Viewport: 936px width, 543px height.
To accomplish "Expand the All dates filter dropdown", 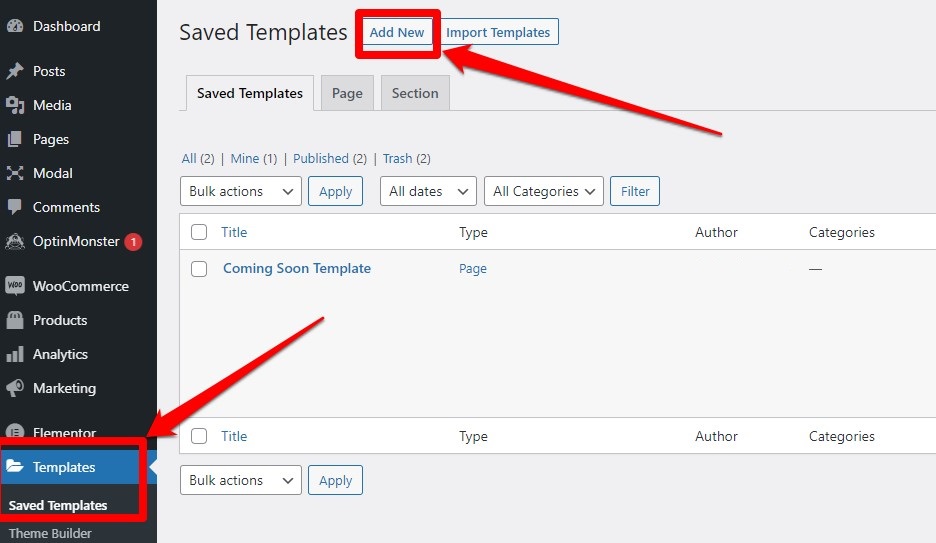I will 428,191.
